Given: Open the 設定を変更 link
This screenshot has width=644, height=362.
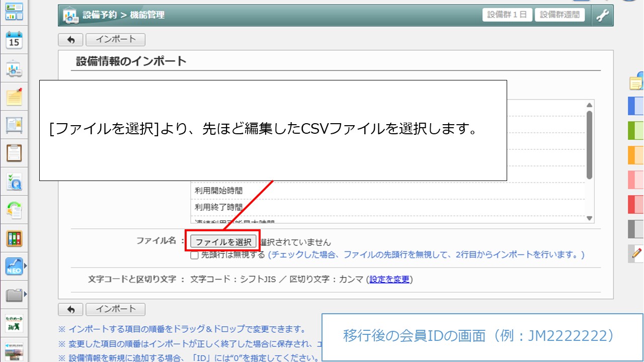Looking at the screenshot, I should point(389,280).
